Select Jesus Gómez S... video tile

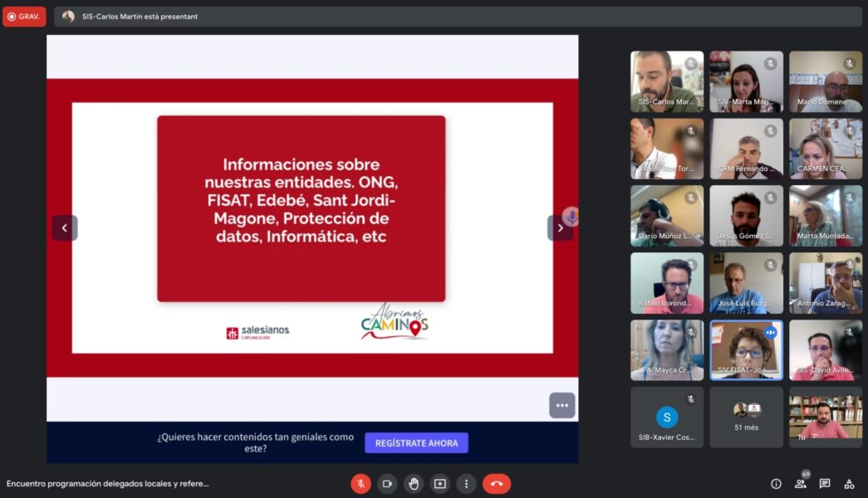[746, 216]
